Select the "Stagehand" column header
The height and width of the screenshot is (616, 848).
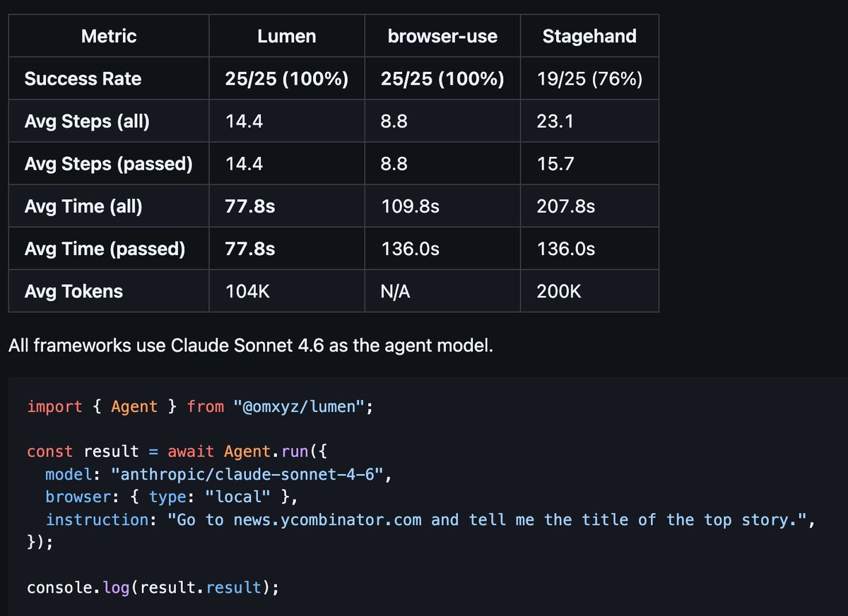point(589,36)
